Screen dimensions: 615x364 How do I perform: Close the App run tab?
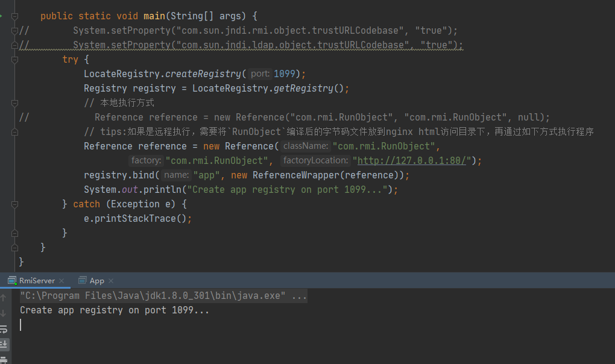(x=111, y=281)
